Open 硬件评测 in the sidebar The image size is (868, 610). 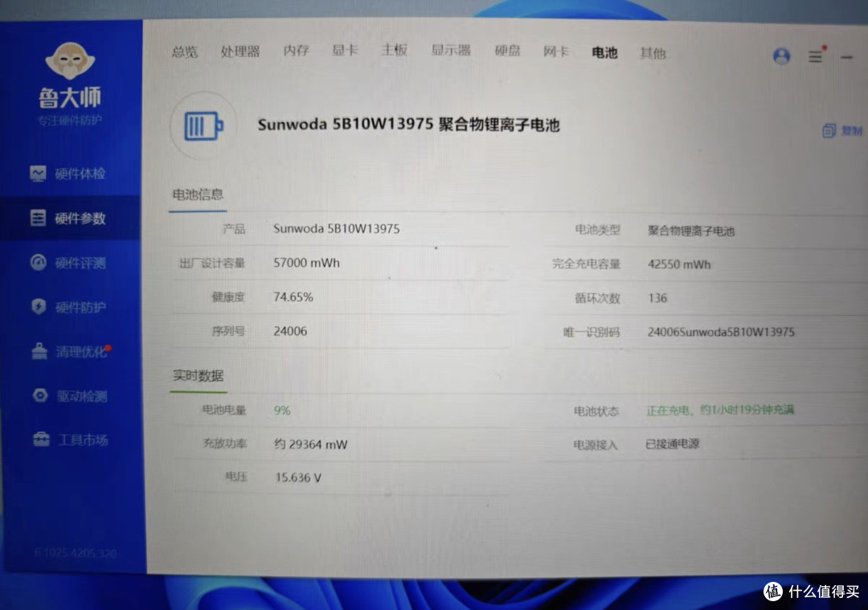pos(68,262)
